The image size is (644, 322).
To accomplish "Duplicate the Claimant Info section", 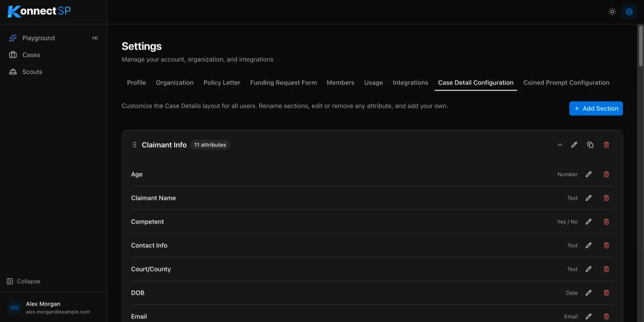I will (x=590, y=145).
